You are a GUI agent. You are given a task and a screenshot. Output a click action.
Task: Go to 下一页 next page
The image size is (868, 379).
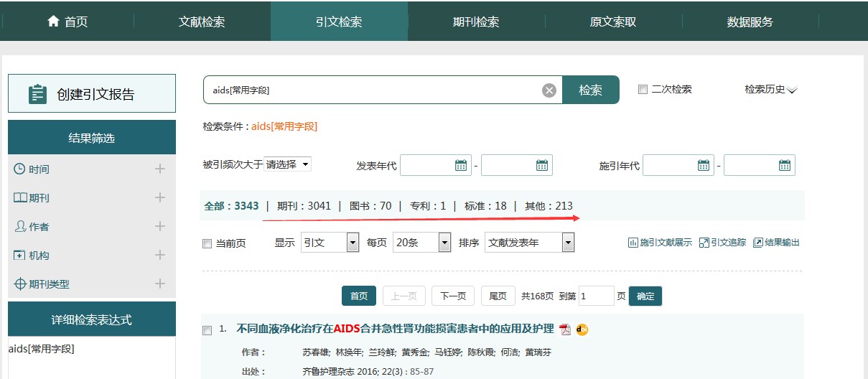pos(452,296)
